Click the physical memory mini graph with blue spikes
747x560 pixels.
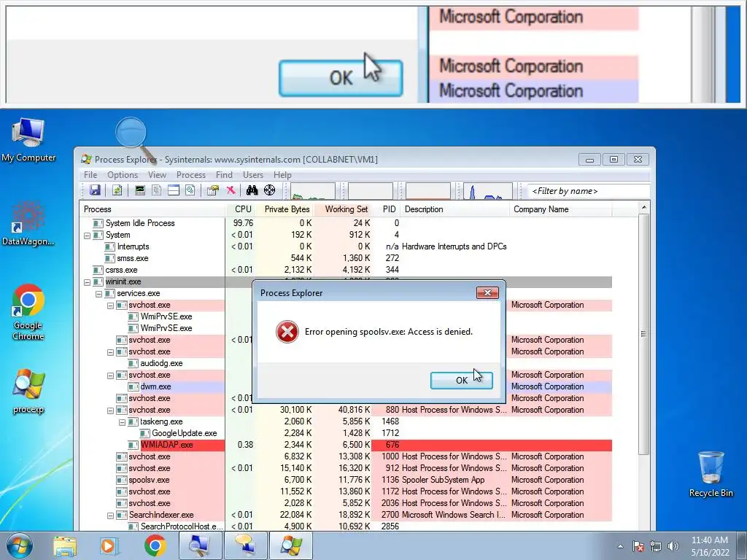pyautogui.click(x=488, y=191)
